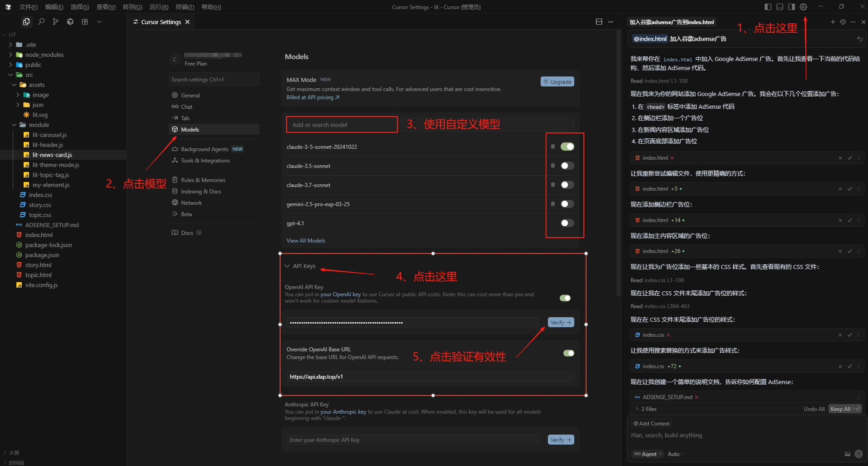The image size is (868, 466).
Task: Verify the OpenAI API key
Action: tap(561, 322)
